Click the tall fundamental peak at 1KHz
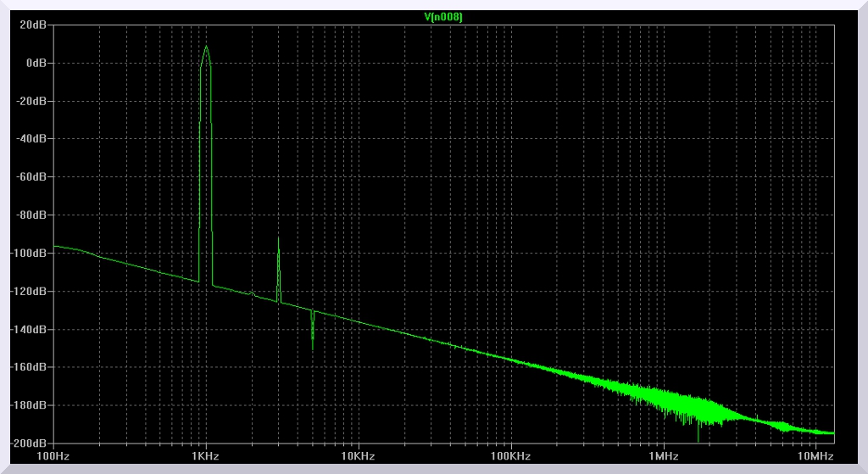The height and width of the screenshot is (474, 868). click(206, 49)
